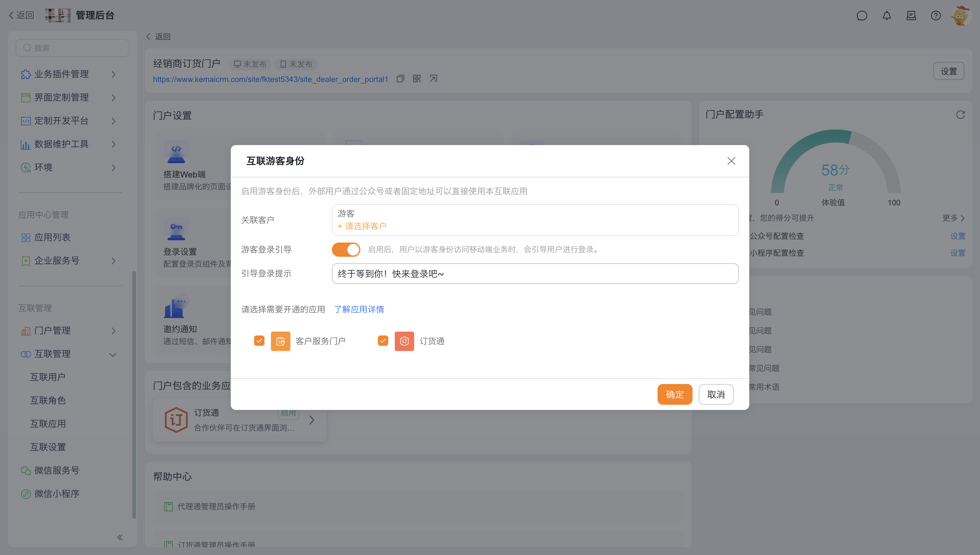This screenshot has width=980, height=555.
Task: Collapse the sidebar with double-arrow icon
Action: click(120, 538)
